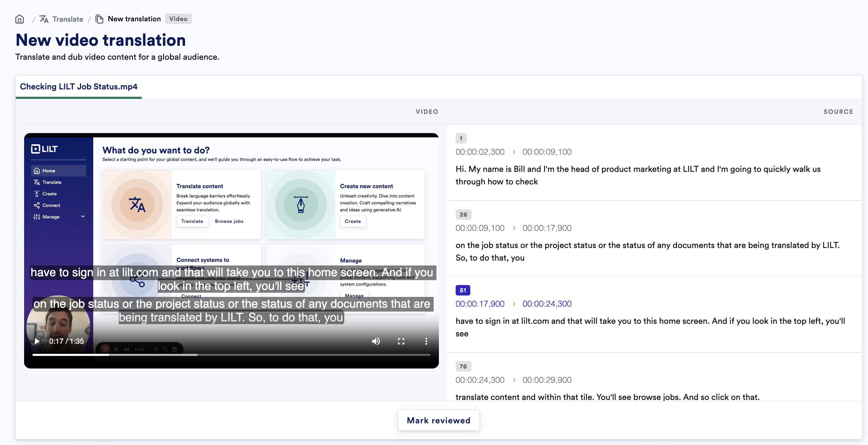Select segment number 1 badge
The width and height of the screenshot is (868, 445).
[461, 138]
